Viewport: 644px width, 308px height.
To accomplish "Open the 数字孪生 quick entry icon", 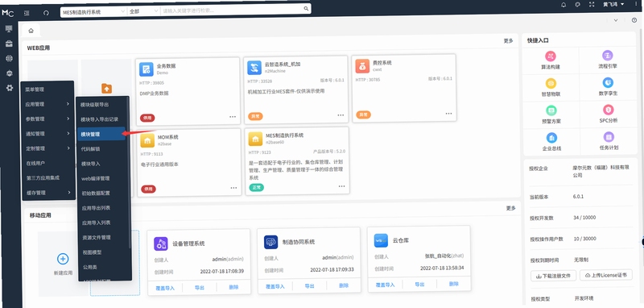I will pyautogui.click(x=608, y=83).
